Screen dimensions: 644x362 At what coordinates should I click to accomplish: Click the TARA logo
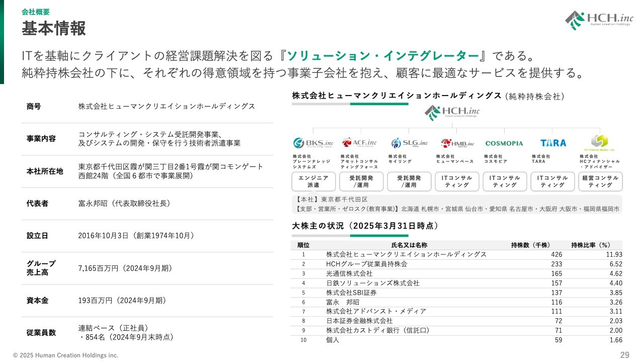click(x=553, y=143)
